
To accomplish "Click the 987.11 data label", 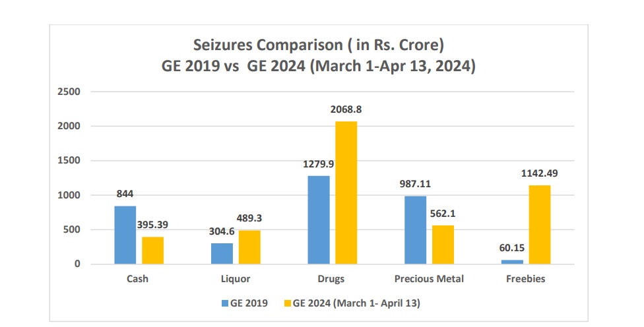I will [x=414, y=185].
